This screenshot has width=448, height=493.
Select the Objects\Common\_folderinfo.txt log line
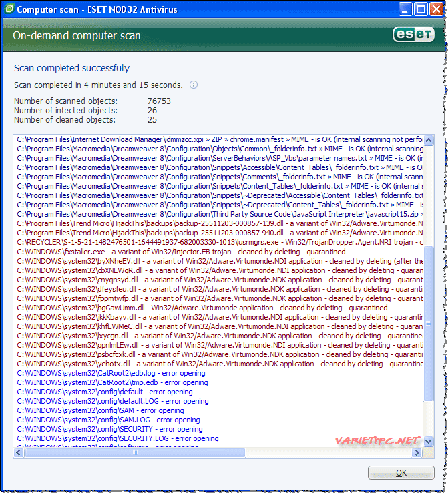(x=219, y=149)
